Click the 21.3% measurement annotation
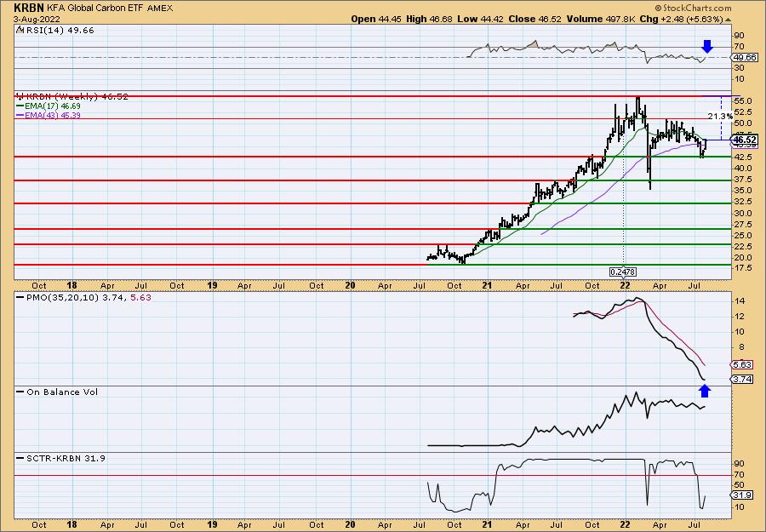This screenshot has width=766, height=532. [720, 117]
